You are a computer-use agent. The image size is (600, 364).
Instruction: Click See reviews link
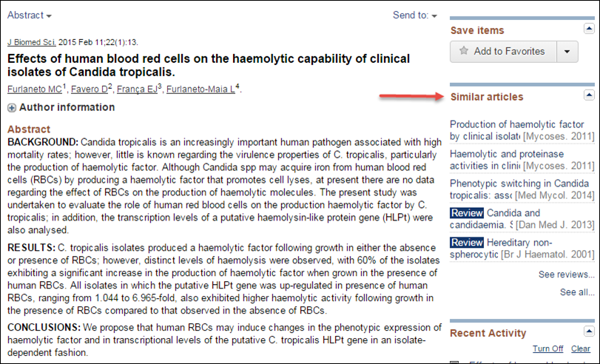click(x=566, y=274)
